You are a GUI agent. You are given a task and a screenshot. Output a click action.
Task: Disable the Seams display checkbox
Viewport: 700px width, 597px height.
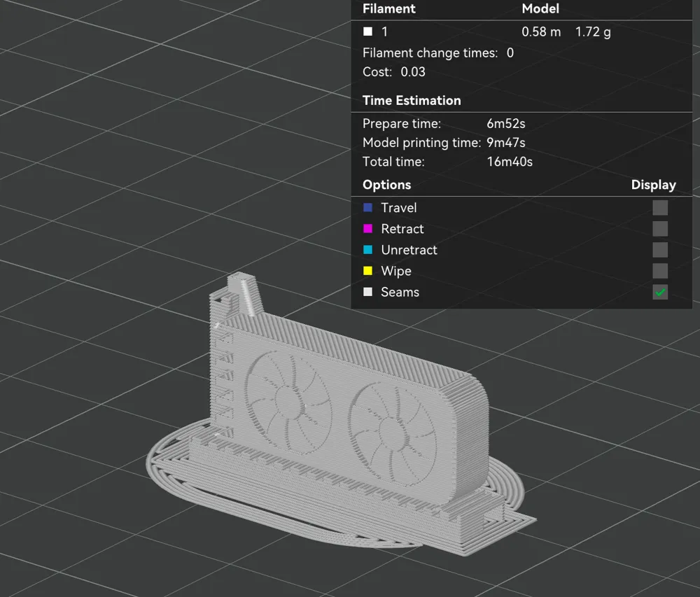tap(659, 292)
